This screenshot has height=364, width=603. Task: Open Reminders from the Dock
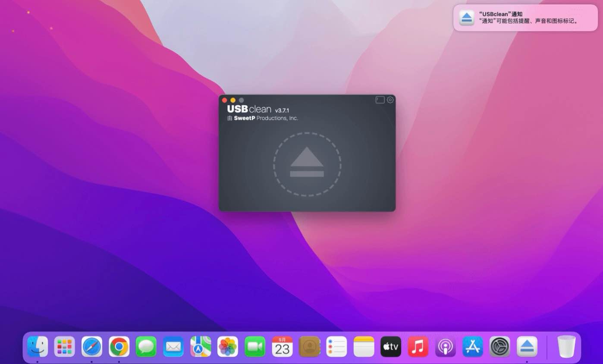336,347
